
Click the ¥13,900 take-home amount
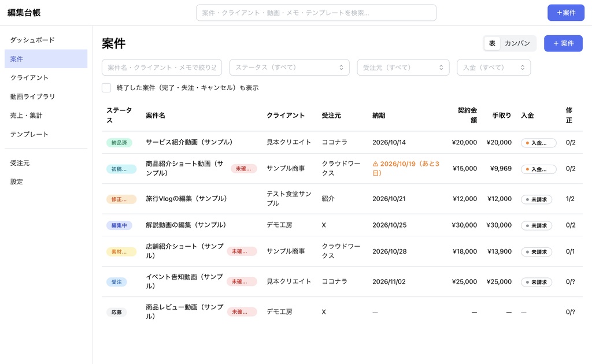(x=499, y=251)
